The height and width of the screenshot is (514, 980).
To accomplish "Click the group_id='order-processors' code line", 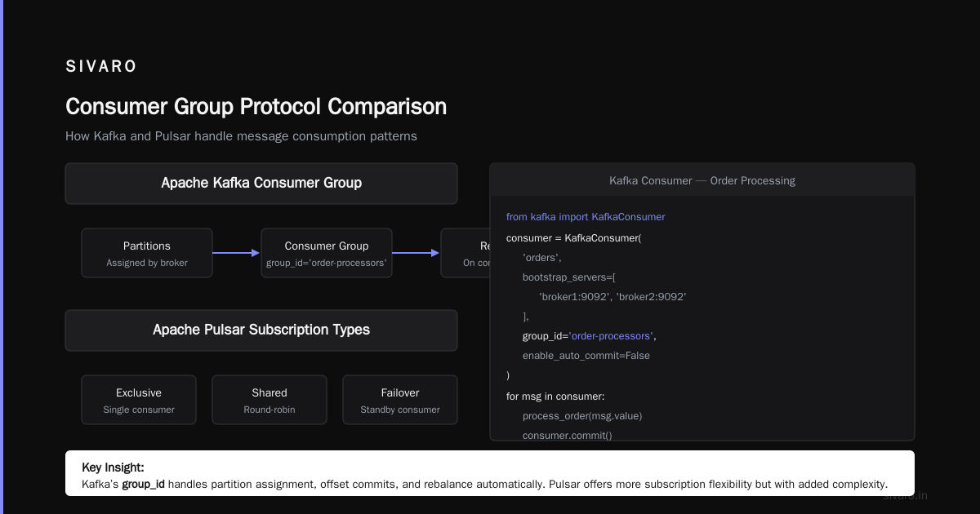I will click(590, 336).
